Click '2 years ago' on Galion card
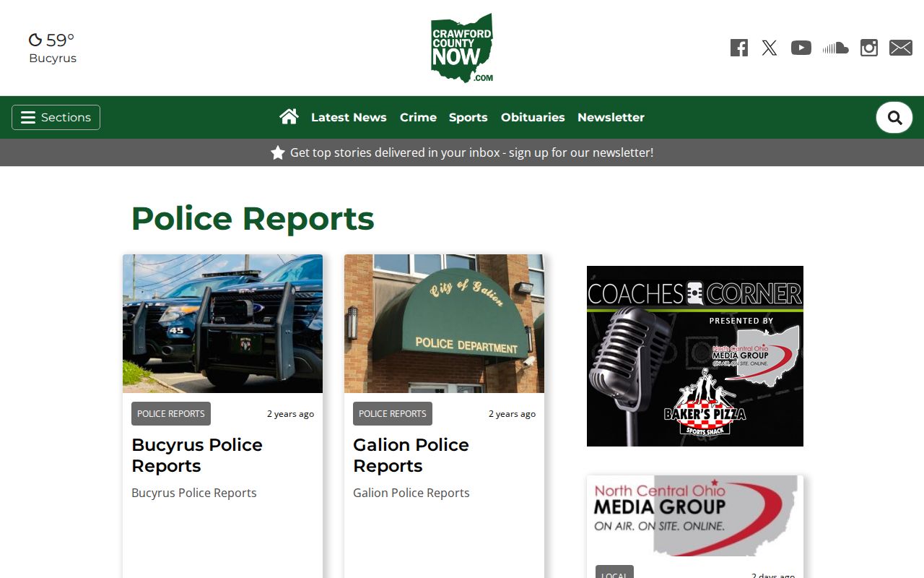The height and width of the screenshot is (578, 924). click(512, 414)
